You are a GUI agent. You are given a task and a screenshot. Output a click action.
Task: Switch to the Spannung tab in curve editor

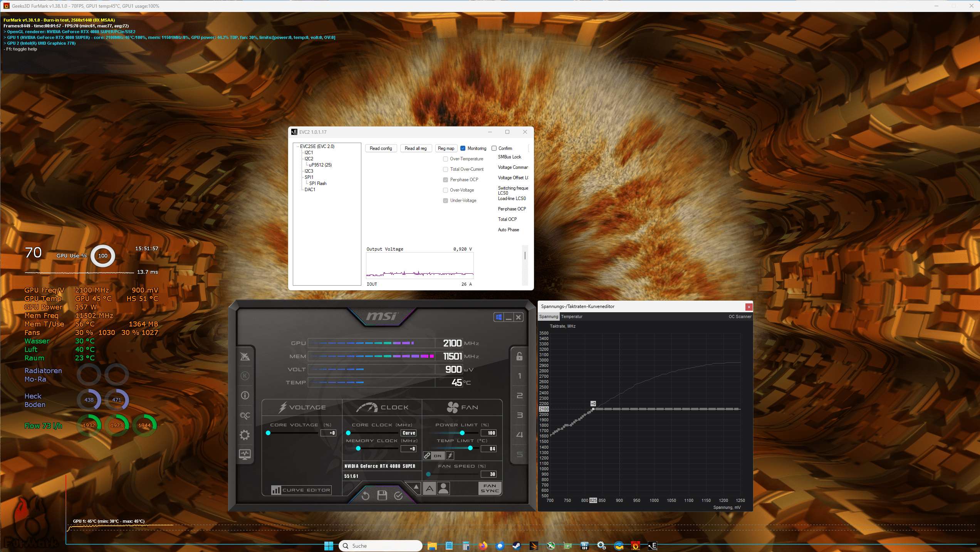click(x=549, y=316)
